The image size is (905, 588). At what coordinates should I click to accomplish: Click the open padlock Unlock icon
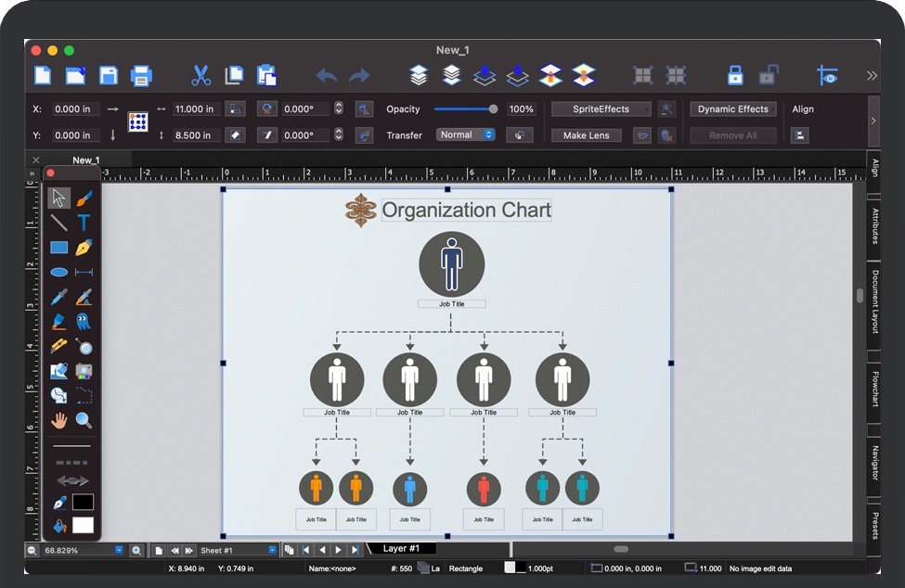coord(769,75)
